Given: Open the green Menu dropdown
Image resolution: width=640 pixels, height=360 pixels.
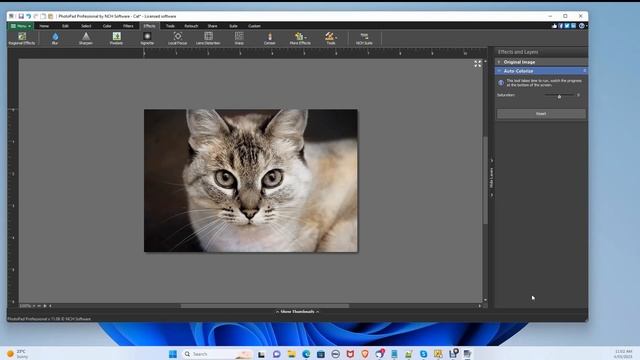Looking at the screenshot, I should coord(20,26).
